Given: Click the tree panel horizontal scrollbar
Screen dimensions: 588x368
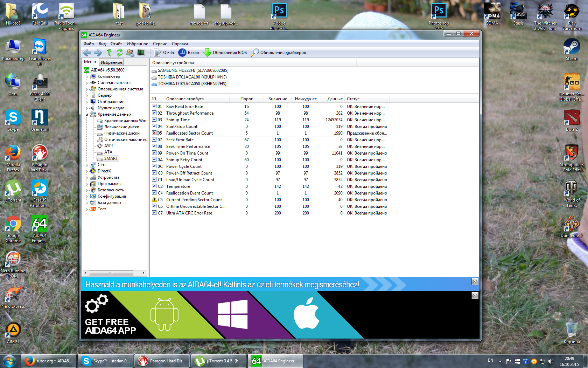Looking at the screenshot, I should click(111, 273).
